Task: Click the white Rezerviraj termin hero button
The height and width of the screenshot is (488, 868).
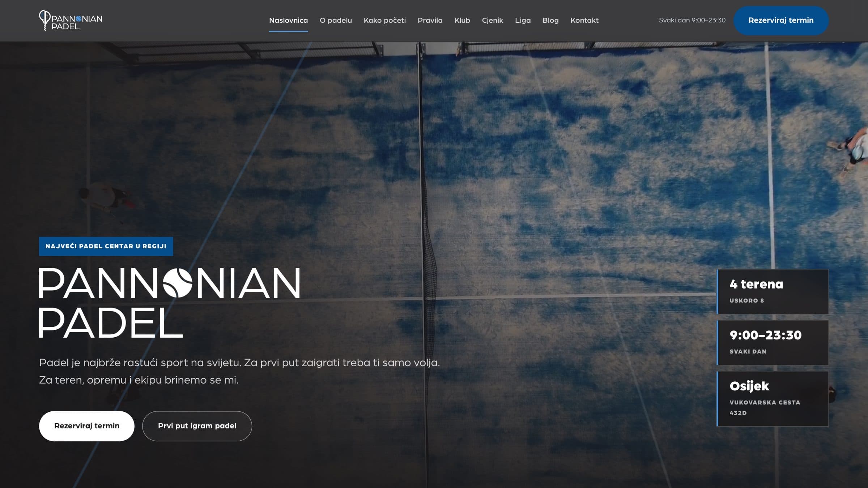Action: coord(87,426)
